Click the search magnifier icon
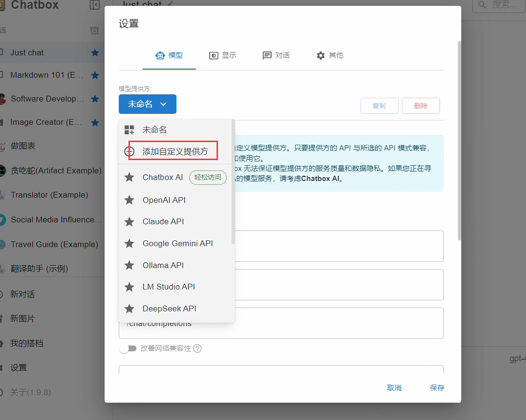 [482, 5]
